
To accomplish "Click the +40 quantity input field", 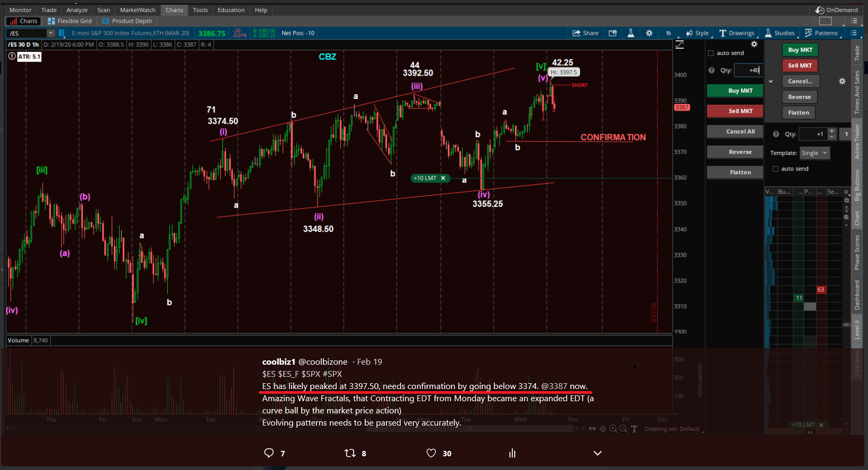I will [x=748, y=70].
